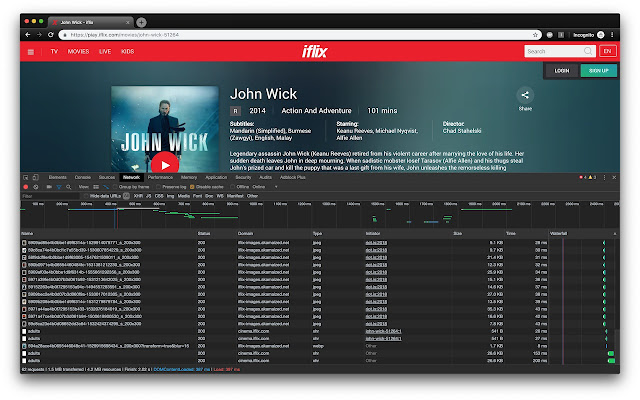640x400 pixels.
Task: Filter requests by Img type
Action: 170,196
